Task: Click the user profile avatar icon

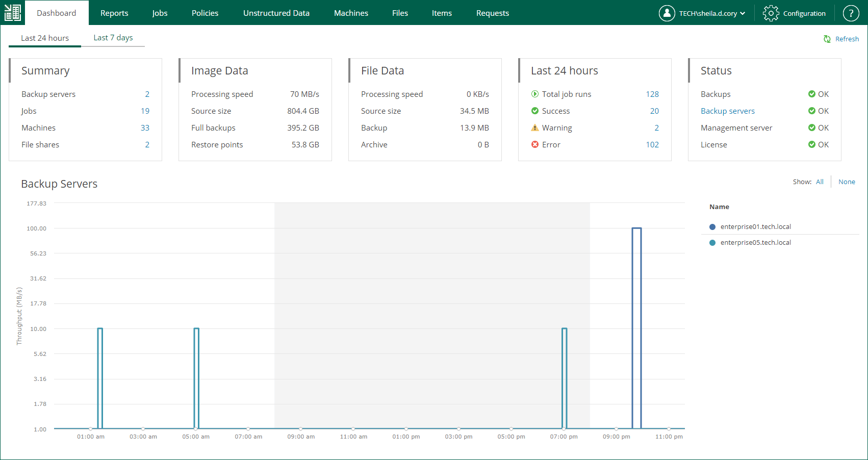Action: pos(667,13)
